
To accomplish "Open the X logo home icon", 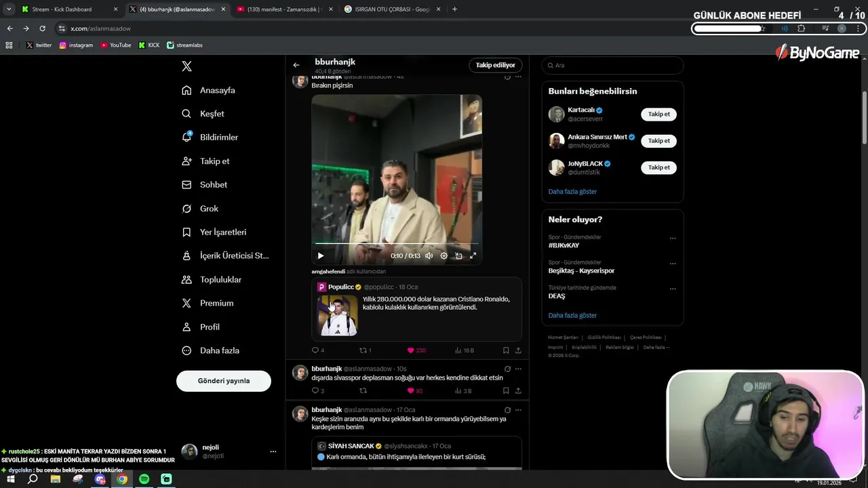I will coord(186,66).
